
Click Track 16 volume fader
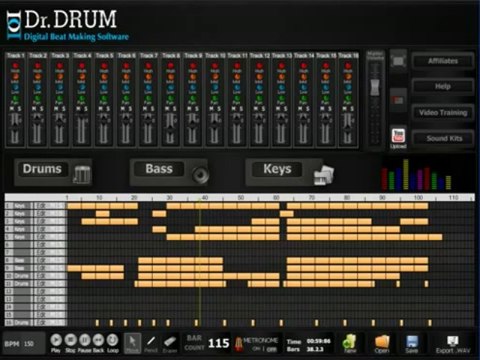pos(348,128)
